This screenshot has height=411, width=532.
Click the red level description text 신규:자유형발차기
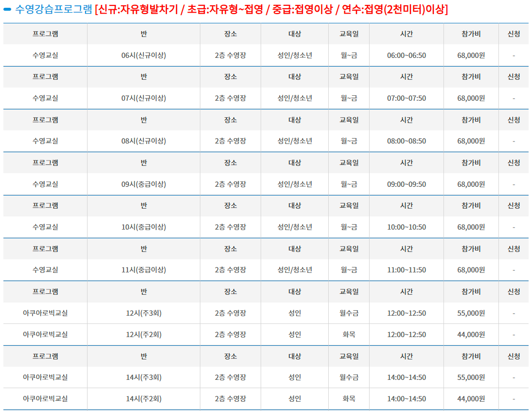point(138,9)
